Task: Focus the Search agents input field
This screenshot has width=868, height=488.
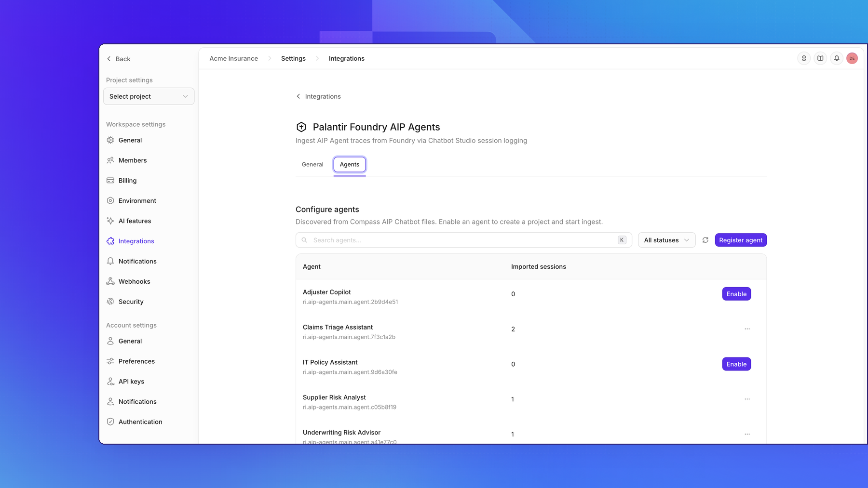Action: [x=464, y=240]
